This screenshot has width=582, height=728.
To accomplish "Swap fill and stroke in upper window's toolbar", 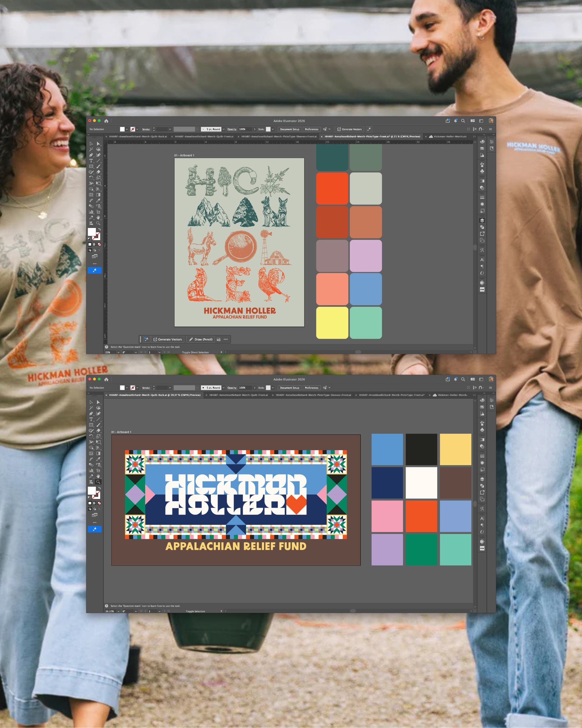I will coord(100,229).
